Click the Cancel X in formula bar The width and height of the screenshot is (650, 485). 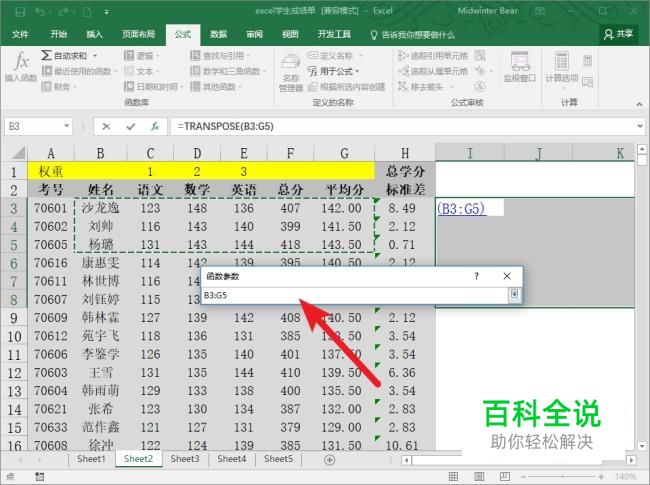(x=106, y=127)
